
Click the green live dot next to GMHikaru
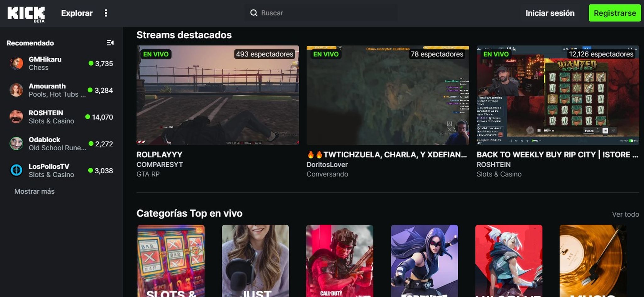point(91,63)
